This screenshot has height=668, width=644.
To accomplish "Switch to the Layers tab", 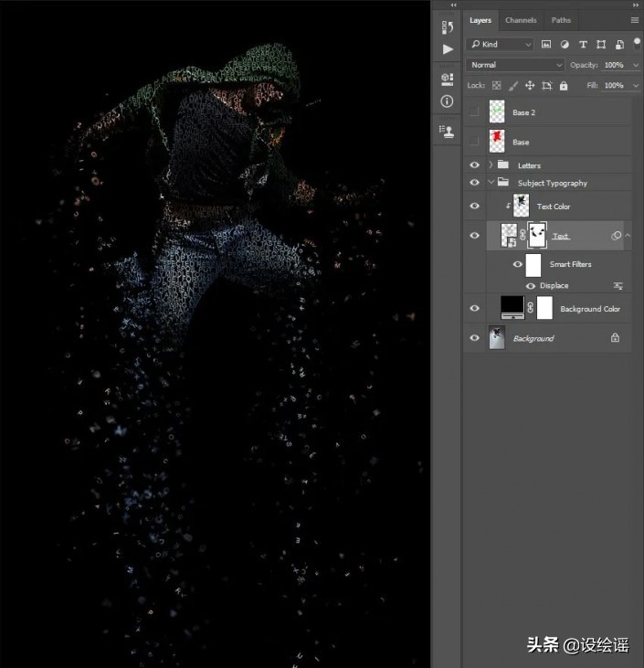I will click(480, 20).
